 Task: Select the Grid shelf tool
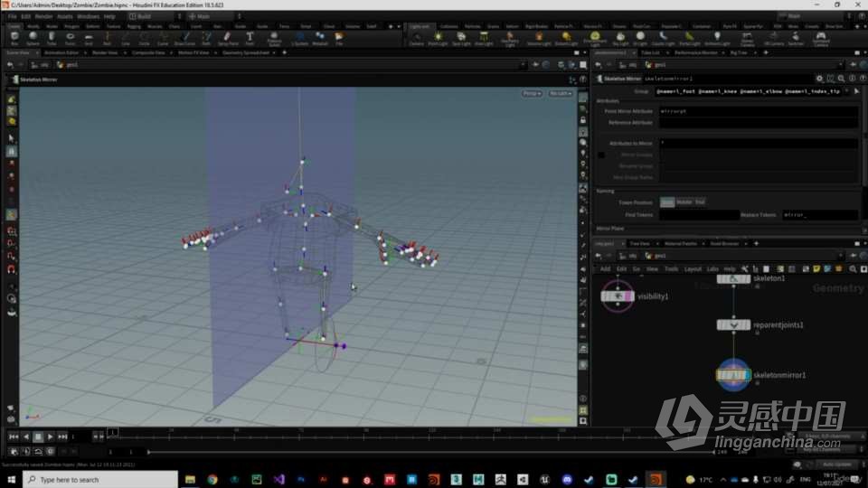tap(89, 38)
